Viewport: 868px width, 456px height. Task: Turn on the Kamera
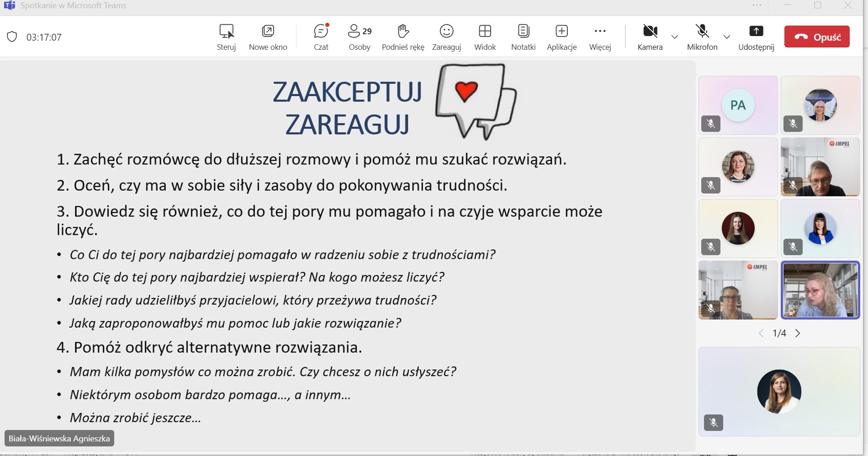coord(650,37)
